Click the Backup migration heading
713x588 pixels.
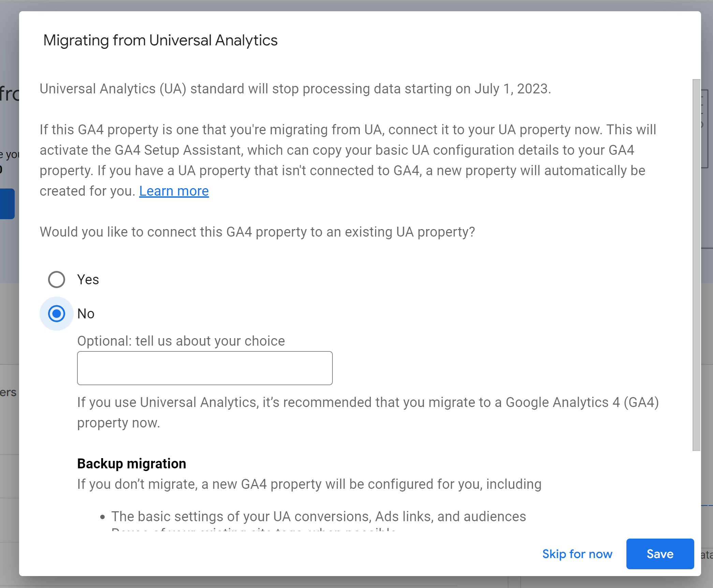pos(132,463)
